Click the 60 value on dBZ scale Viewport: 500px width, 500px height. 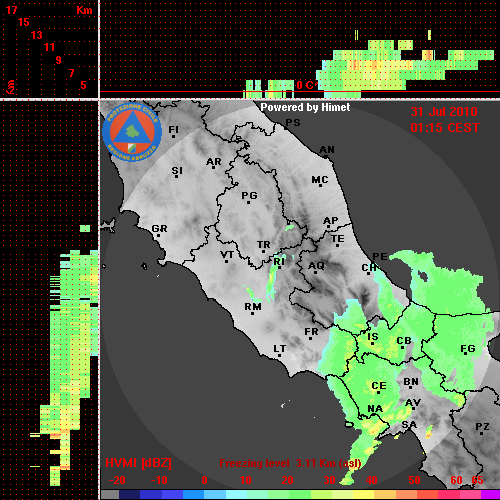point(456,480)
